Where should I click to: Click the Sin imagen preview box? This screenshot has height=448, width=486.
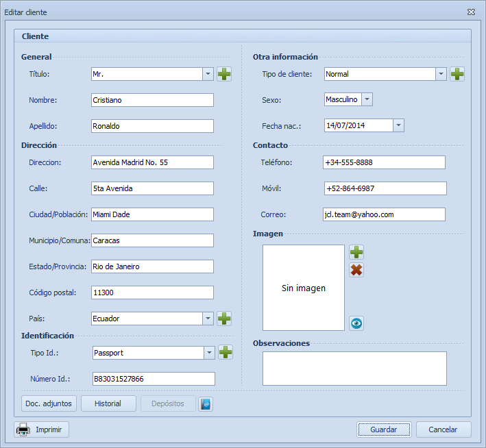[x=303, y=288]
